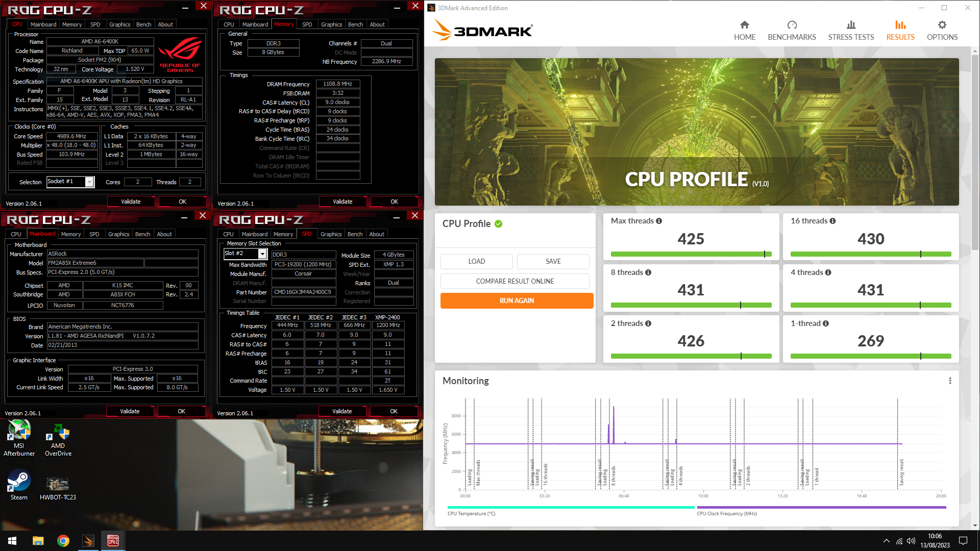Click the ROG Republic of Gamers logo
Viewport: 980px width, 551px height.
[x=180, y=55]
